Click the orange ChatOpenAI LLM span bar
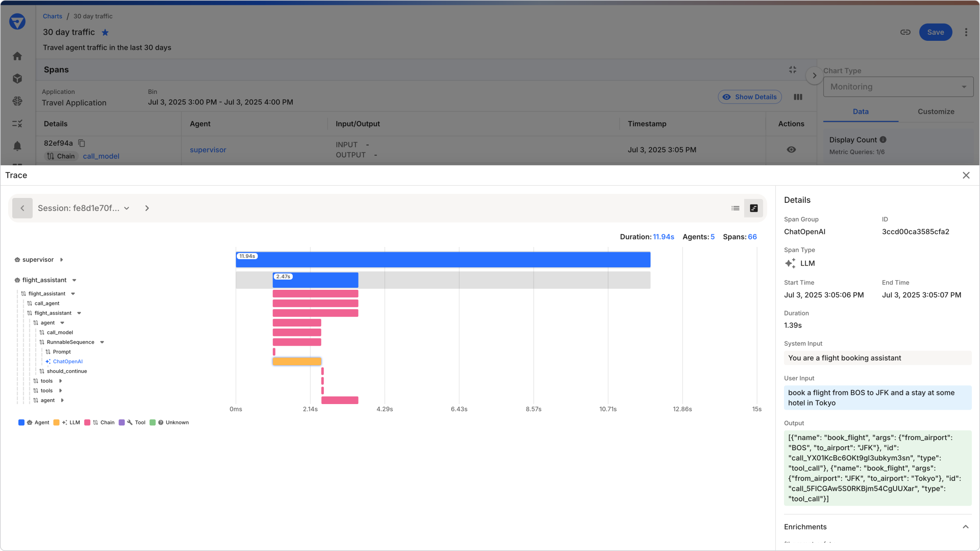Viewport: 980px width, 551px height. point(297,361)
